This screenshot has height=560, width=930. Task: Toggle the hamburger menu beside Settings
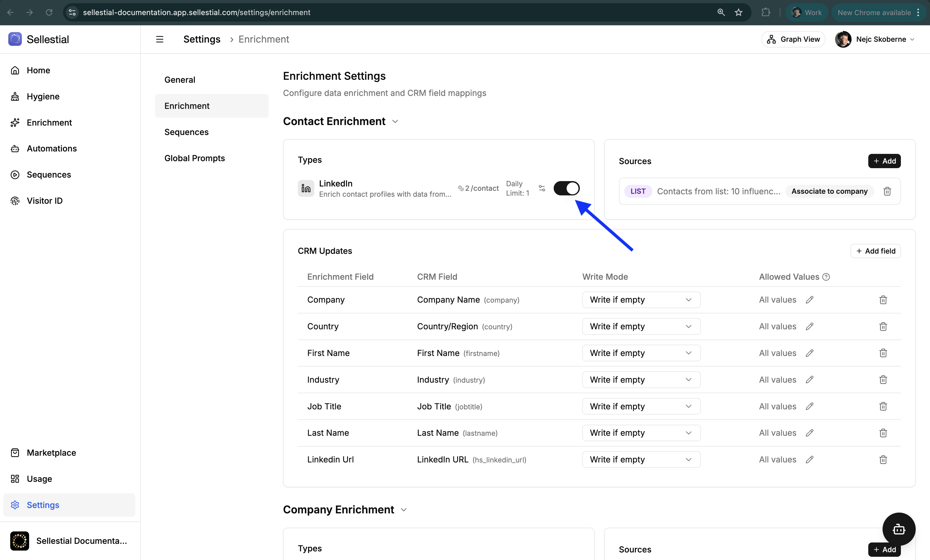point(160,39)
